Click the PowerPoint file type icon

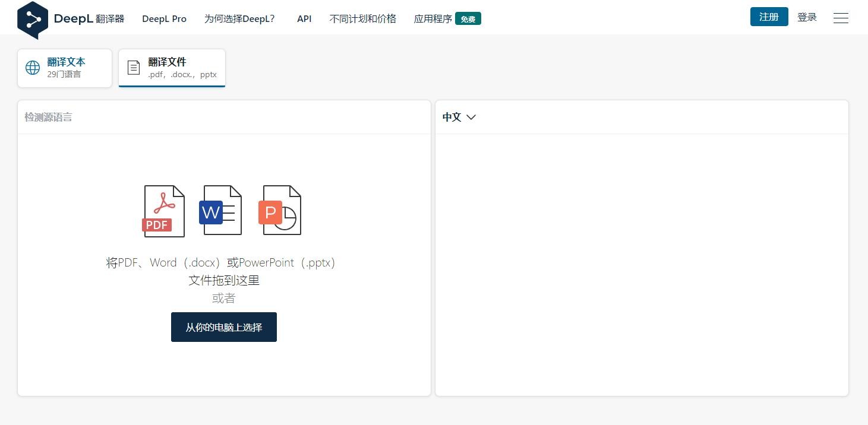click(x=280, y=210)
